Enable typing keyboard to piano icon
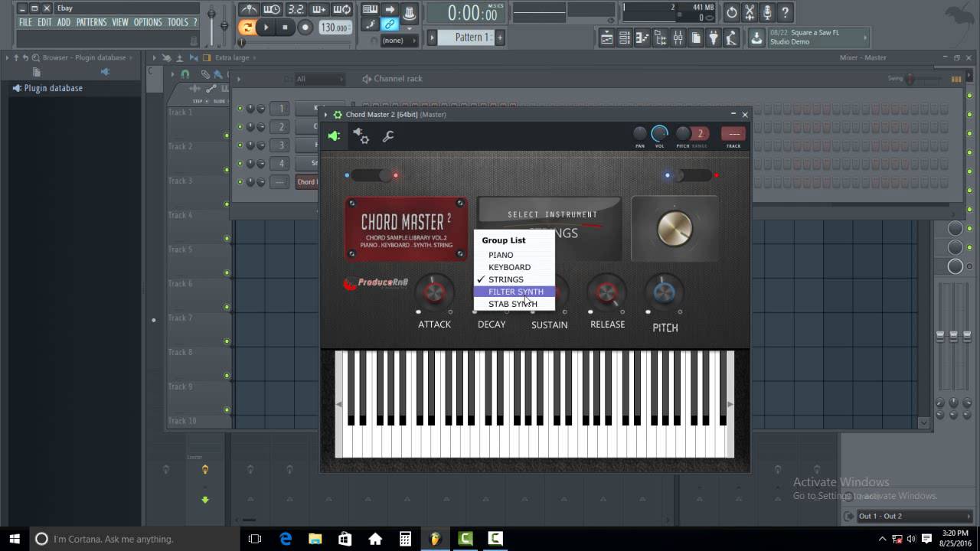Screen dimensions: 980x551 click(370, 10)
